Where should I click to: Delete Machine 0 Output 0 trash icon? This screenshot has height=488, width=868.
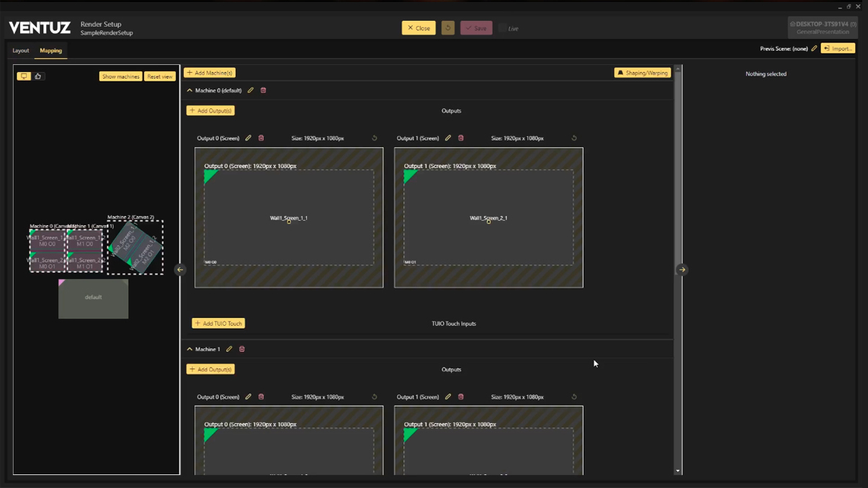tap(261, 138)
